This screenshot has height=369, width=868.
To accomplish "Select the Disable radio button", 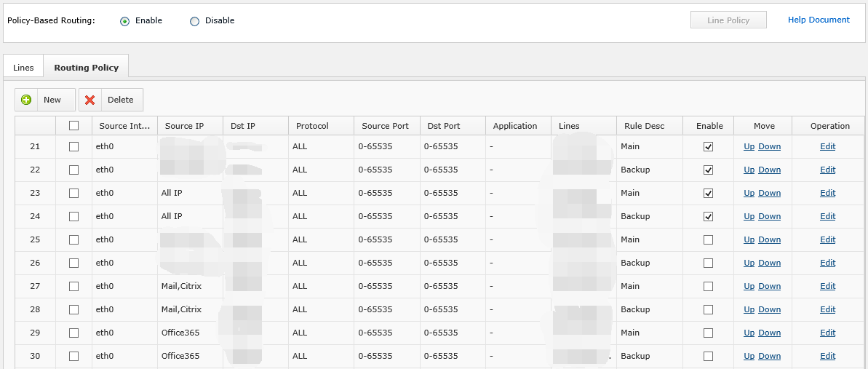I will click(194, 21).
